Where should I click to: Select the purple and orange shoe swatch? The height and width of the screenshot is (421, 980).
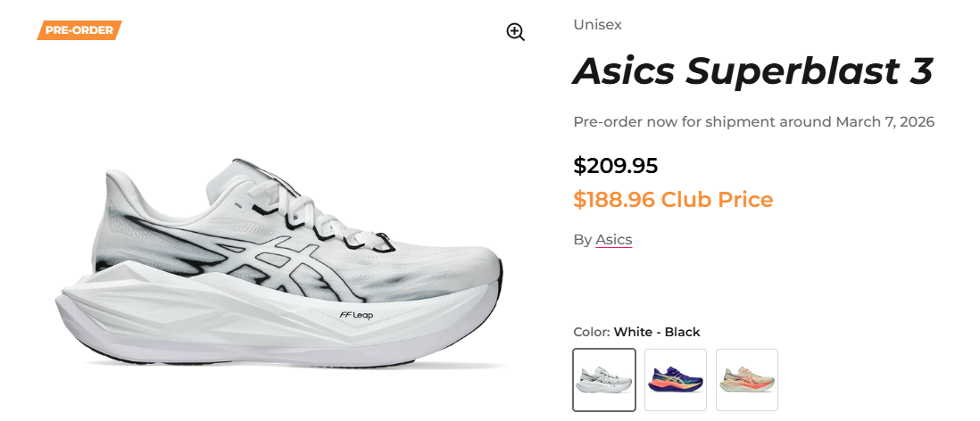click(676, 380)
